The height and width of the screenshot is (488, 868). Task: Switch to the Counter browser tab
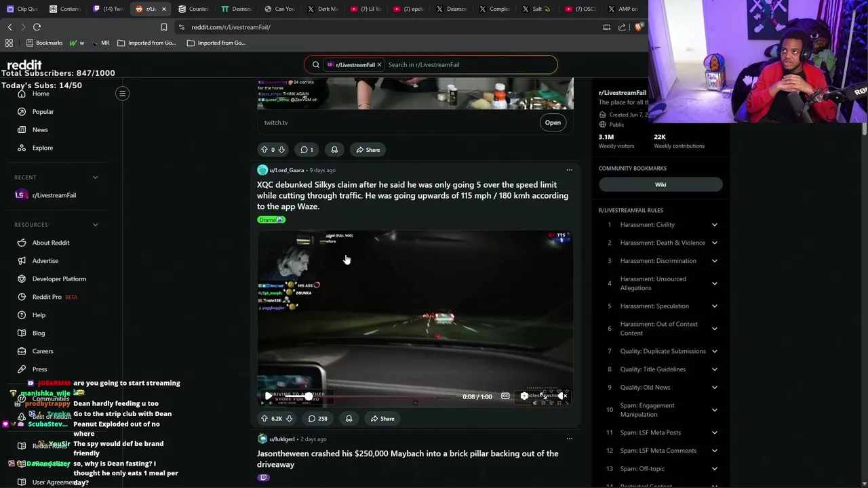(x=193, y=9)
